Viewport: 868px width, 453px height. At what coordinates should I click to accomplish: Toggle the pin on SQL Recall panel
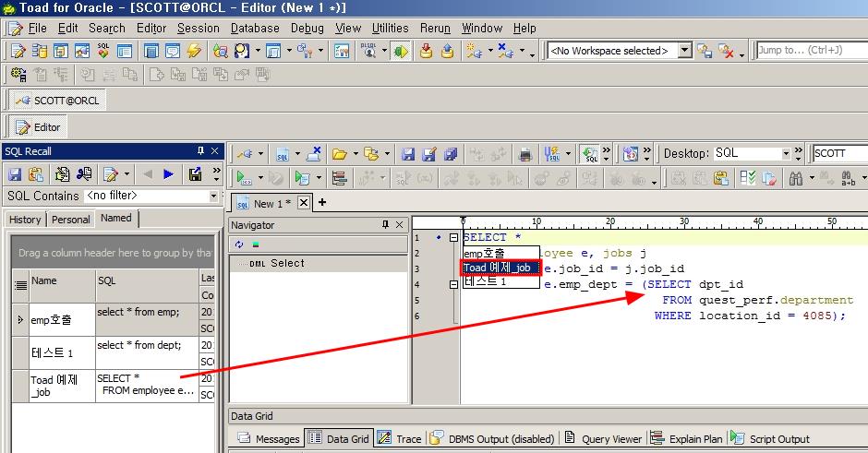200,151
